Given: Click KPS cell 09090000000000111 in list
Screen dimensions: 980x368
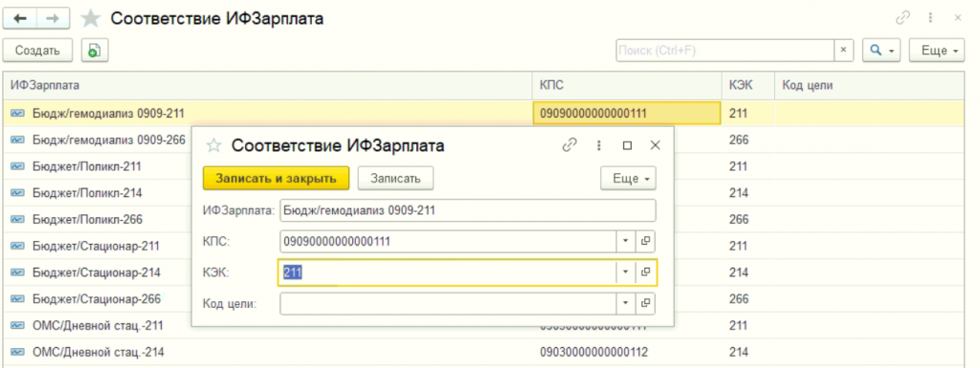Looking at the screenshot, I should pyautogui.click(x=627, y=114).
